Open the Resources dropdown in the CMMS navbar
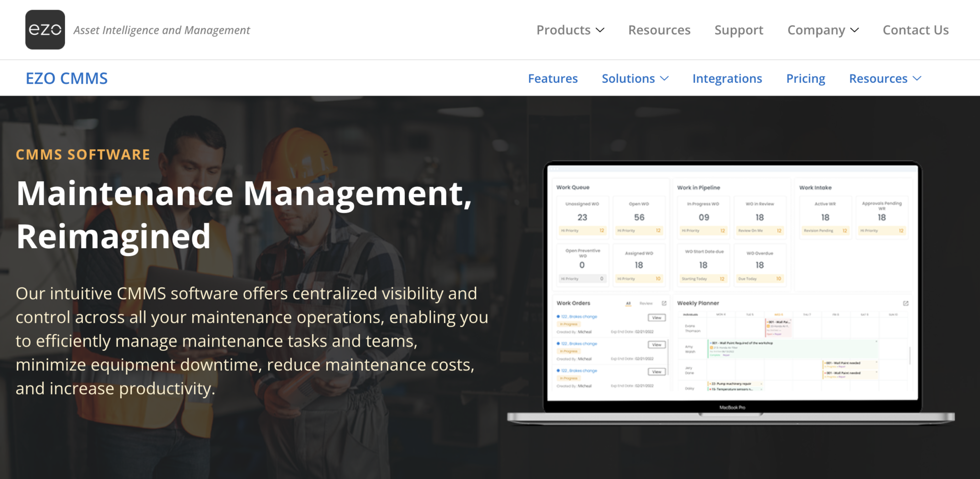The height and width of the screenshot is (479, 980). click(x=885, y=78)
